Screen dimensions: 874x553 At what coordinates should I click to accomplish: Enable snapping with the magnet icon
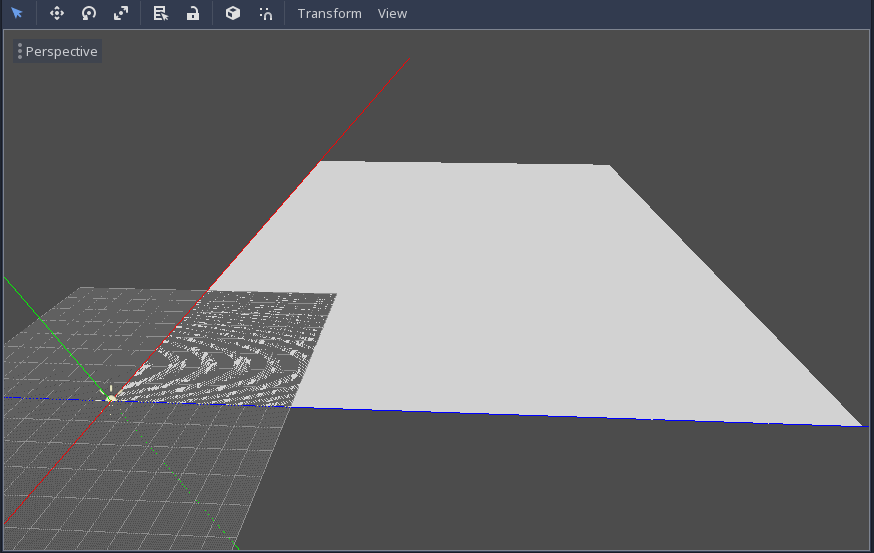click(x=265, y=14)
